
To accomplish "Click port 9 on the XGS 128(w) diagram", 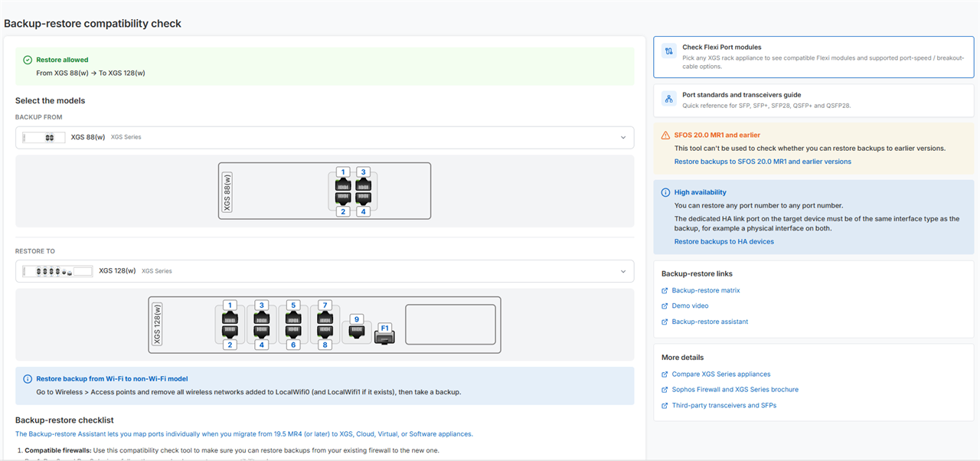I will coord(356,328).
